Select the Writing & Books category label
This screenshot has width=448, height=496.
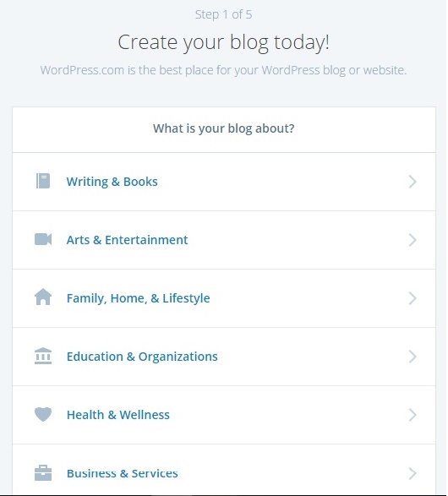(x=112, y=182)
